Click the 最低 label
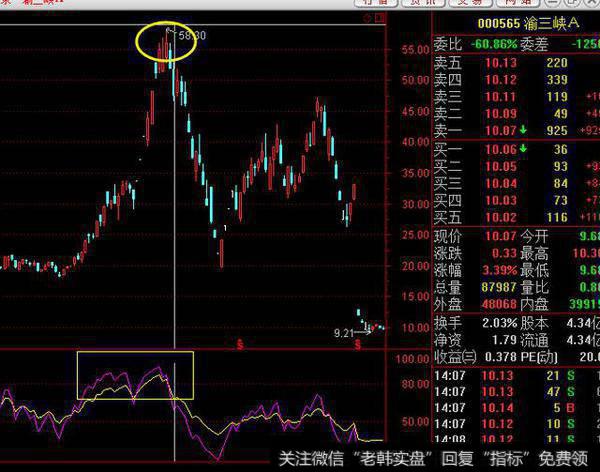600x472 pixels. pos(534,270)
